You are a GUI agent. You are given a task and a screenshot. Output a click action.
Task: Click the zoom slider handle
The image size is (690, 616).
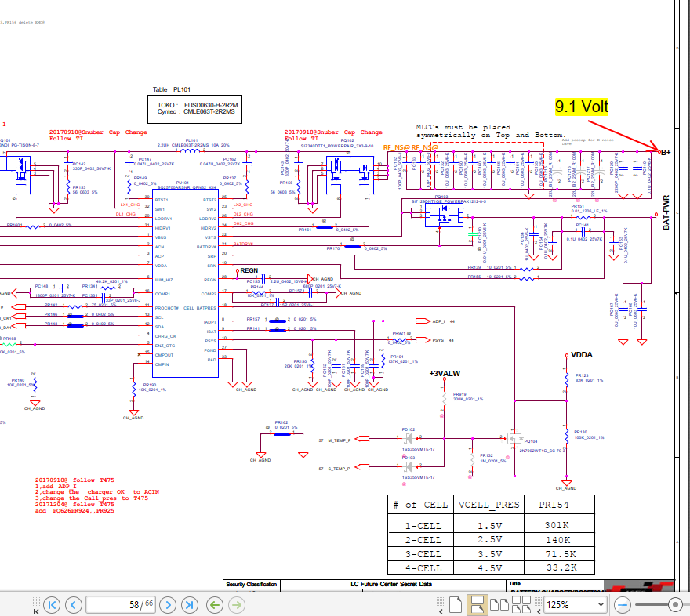coord(675,605)
